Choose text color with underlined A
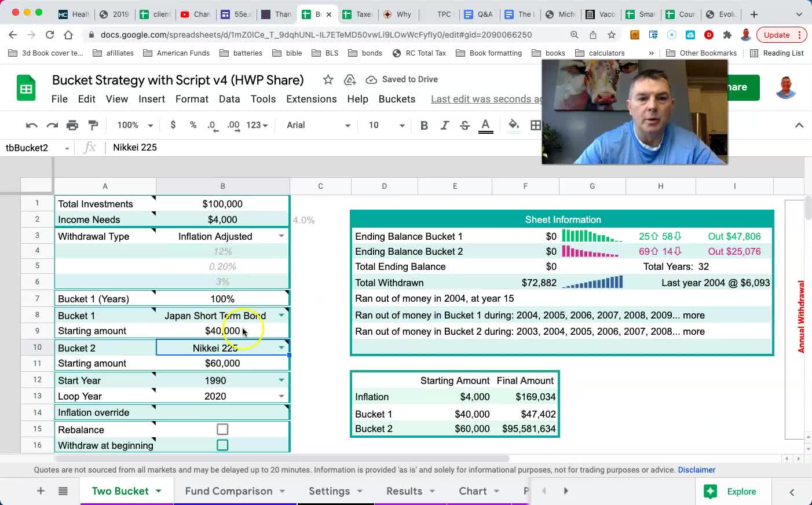The height and width of the screenshot is (505, 812). pyautogui.click(x=486, y=125)
